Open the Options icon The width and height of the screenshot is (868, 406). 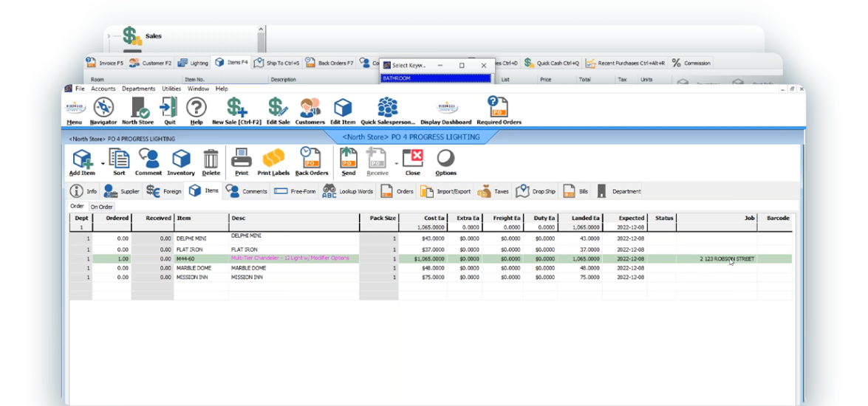(445, 162)
